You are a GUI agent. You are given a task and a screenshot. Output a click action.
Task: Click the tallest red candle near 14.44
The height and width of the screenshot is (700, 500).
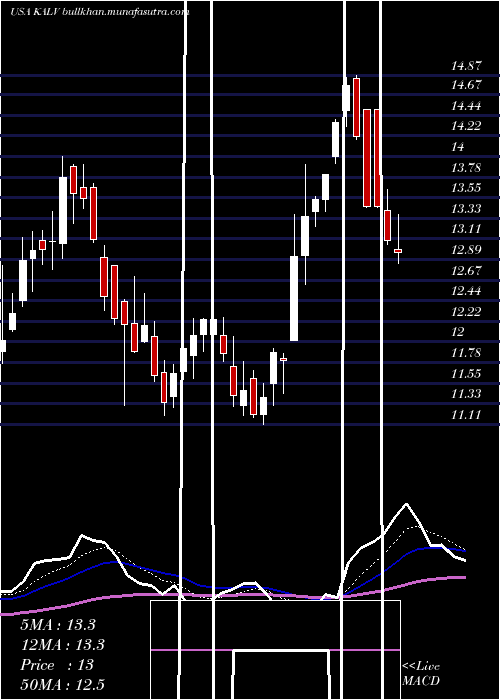(367, 158)
